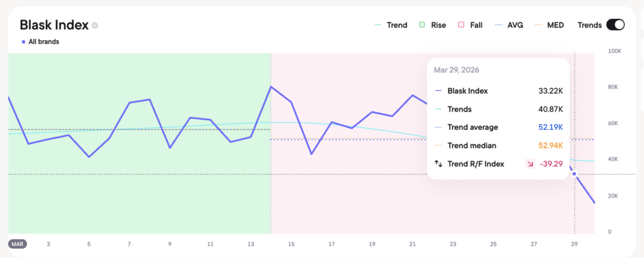The height and width of the screenshot is (258, 644).
Task: Click the orange dotted Trend median icon
Action: coord(438,146)
